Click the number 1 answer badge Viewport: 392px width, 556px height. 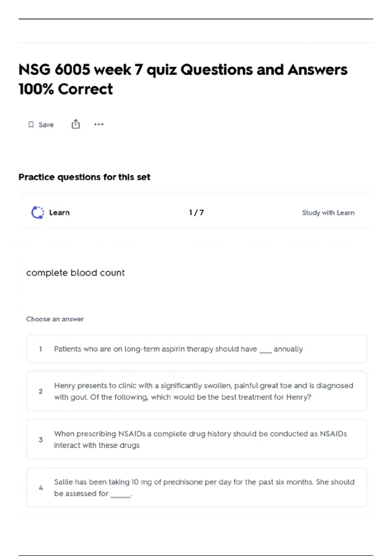(x=41, y=349)
